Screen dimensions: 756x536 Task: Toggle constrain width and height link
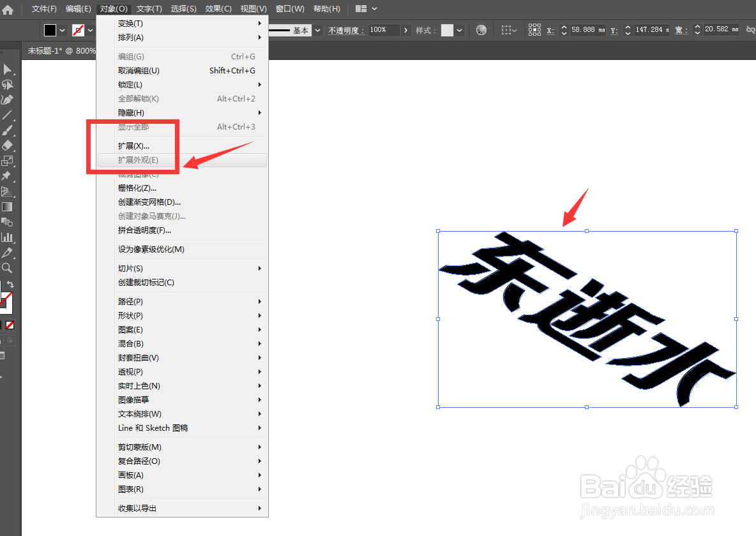[751, 30]
